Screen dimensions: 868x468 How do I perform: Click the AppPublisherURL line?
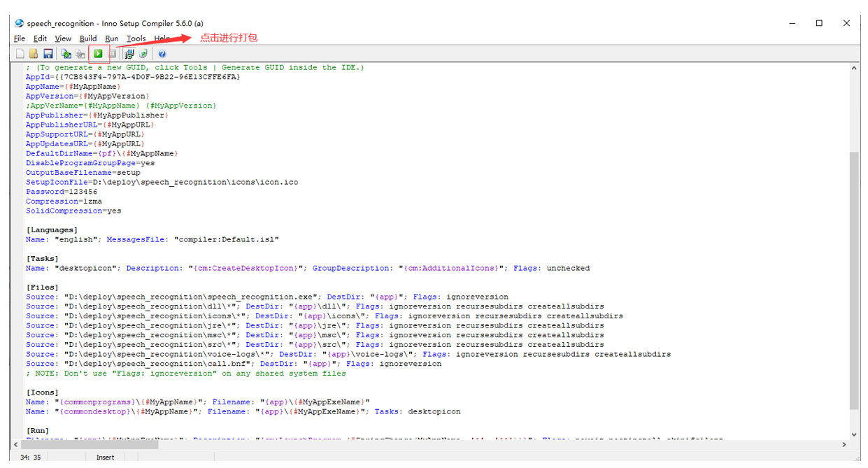[x=90, y=125]
